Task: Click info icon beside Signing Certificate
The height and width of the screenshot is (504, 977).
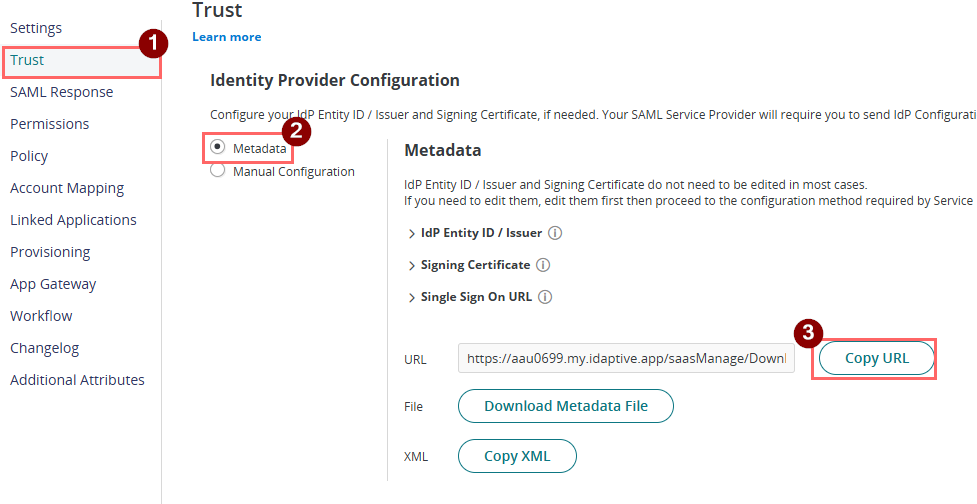Action: (543, 265)
